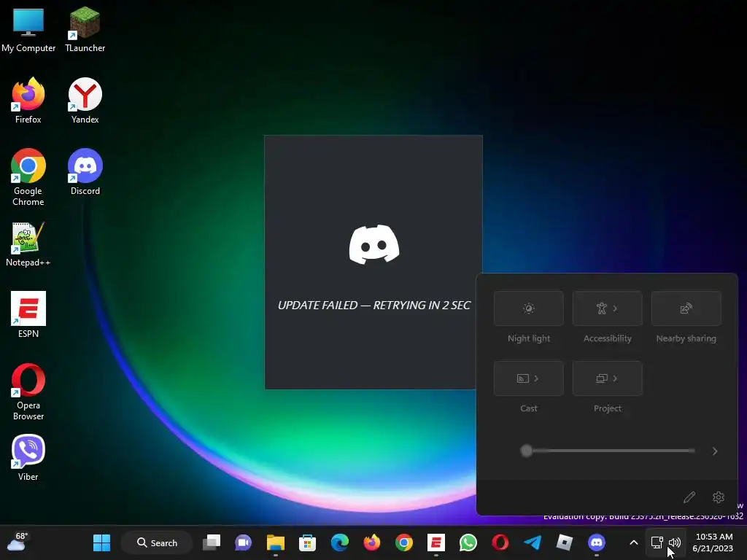Open File Explorer from taskbar
Image resolution: width=747 pixels, height=560 pixels.
[275, 542]
